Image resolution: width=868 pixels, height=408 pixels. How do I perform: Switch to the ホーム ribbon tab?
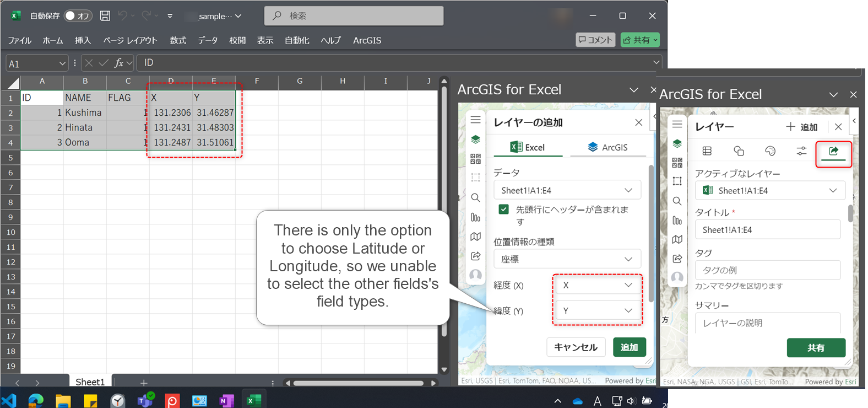pos(53,40)
